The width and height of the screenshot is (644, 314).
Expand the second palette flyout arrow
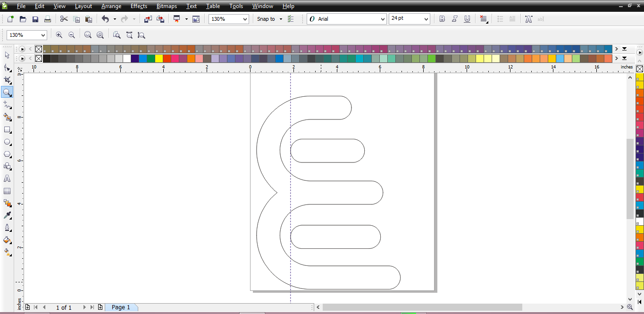624,59
